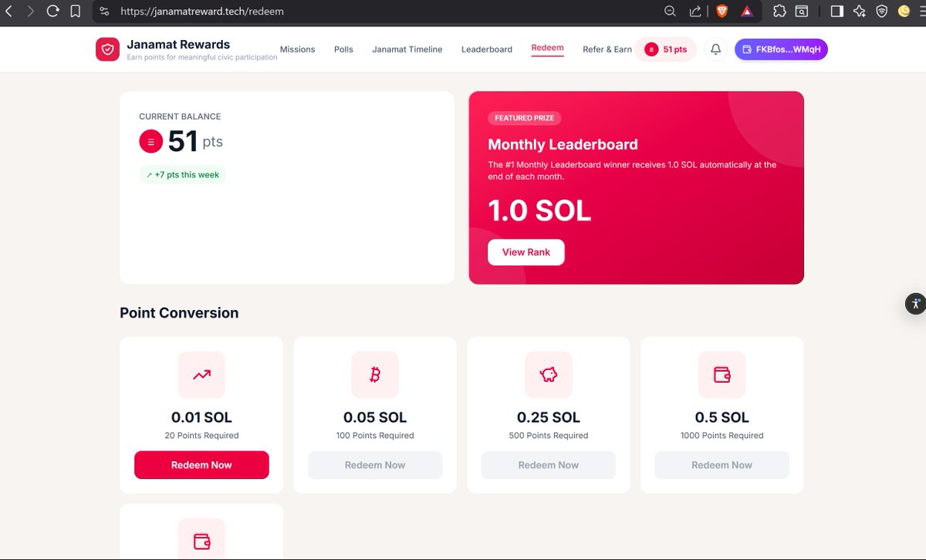
Task: Click the yellow profile avatar icon
Action: 904,11
